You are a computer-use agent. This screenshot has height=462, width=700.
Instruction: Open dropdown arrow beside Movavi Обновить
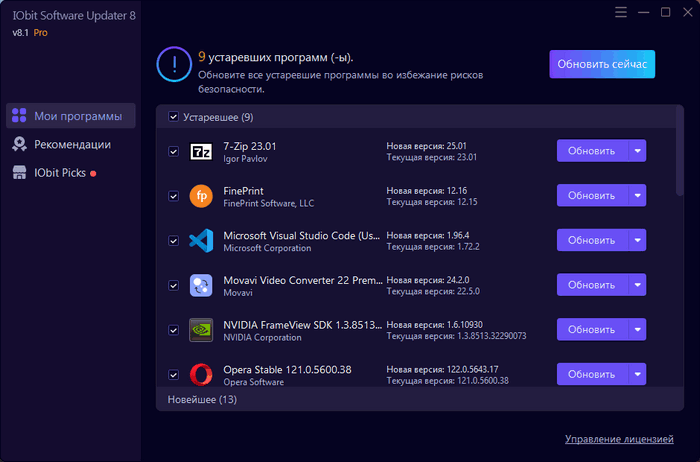638,285
